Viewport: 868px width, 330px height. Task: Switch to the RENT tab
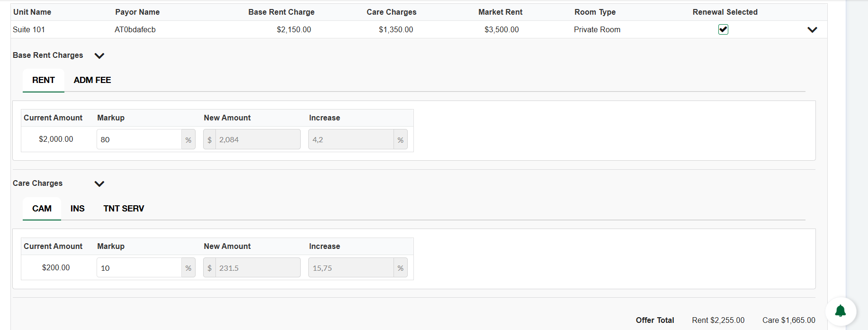point(44,80)
